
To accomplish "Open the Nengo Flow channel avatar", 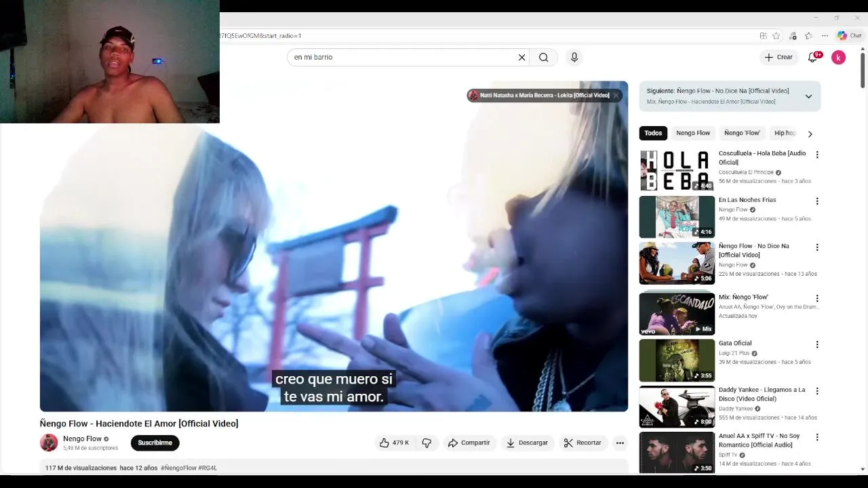I will tap(49, 443).
